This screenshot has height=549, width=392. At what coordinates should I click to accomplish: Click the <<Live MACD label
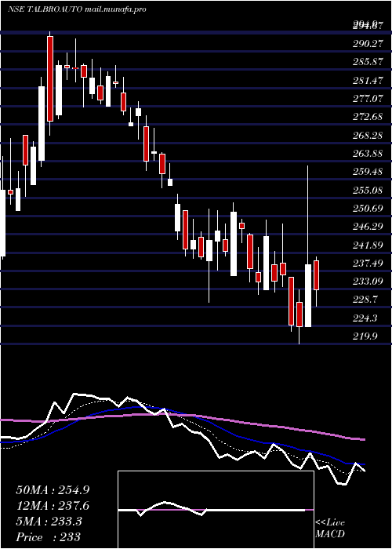(330, 528)
